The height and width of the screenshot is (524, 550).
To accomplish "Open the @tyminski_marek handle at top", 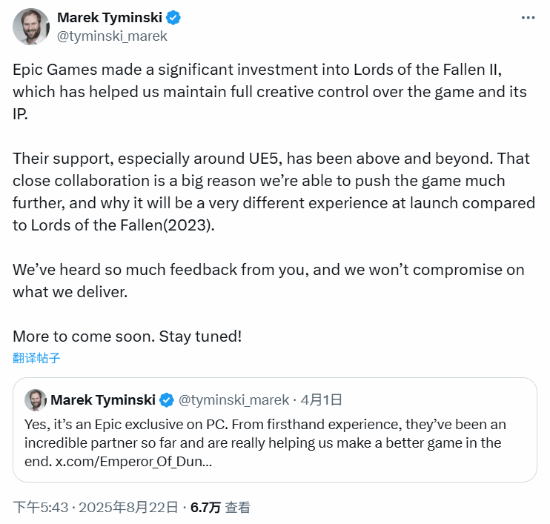I will 112,36.
